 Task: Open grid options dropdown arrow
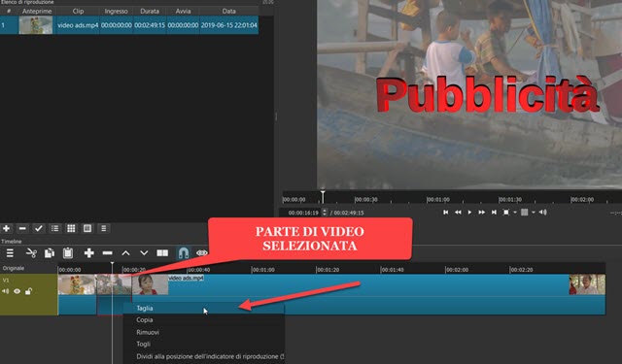pos(534,213)
